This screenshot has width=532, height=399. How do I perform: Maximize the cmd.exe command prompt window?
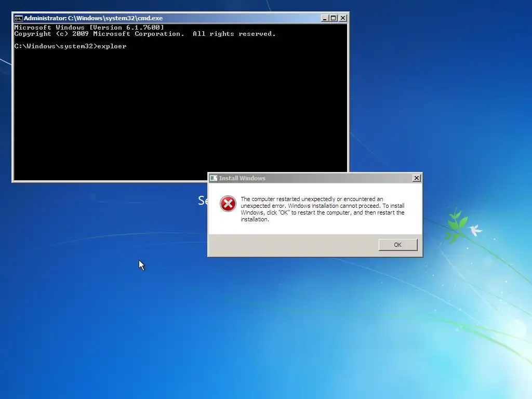(x=334, y=18)
